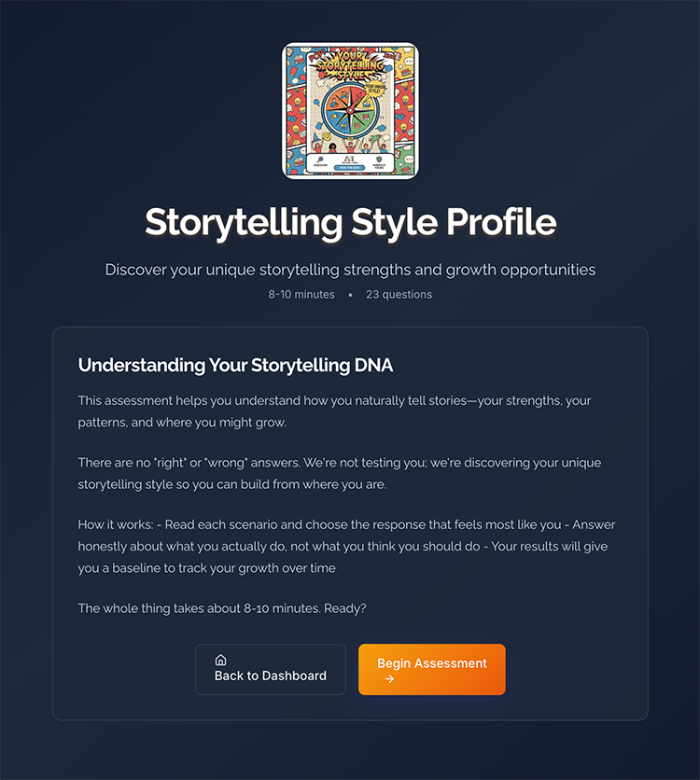Click the 23 questions count label
Viewport: 700px width, 780px height.
(399, 294)
